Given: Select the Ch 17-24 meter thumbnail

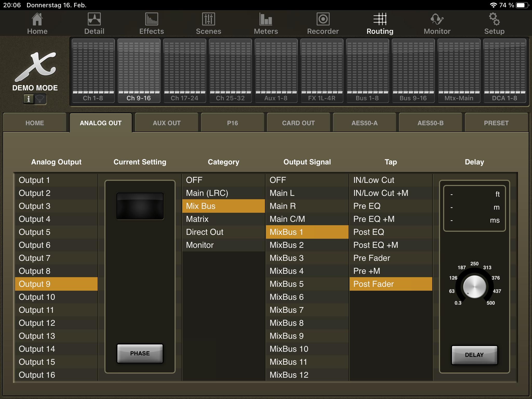Looking at the screenshot, I should [x=184, y=71].
